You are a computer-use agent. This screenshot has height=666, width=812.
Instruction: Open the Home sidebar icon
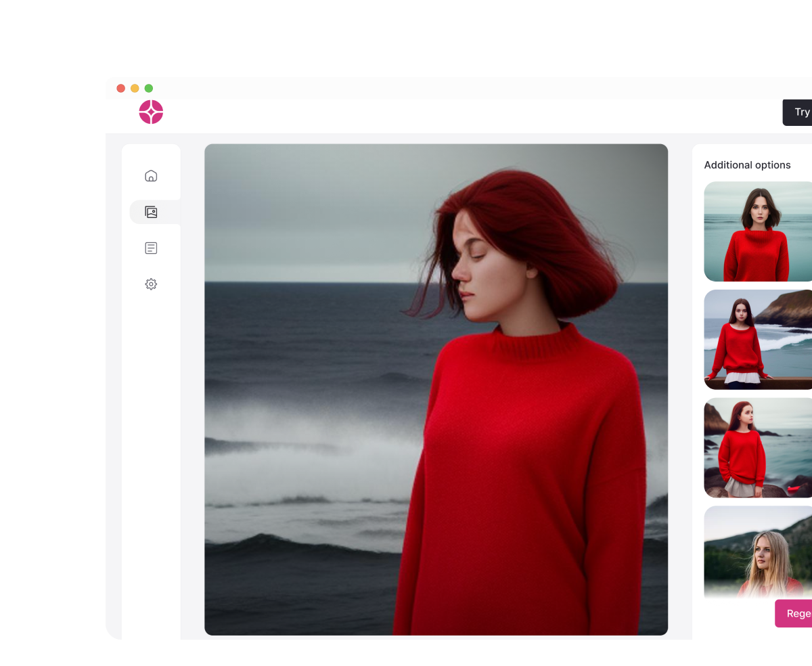pyautogui.click(x=151, y=176)
